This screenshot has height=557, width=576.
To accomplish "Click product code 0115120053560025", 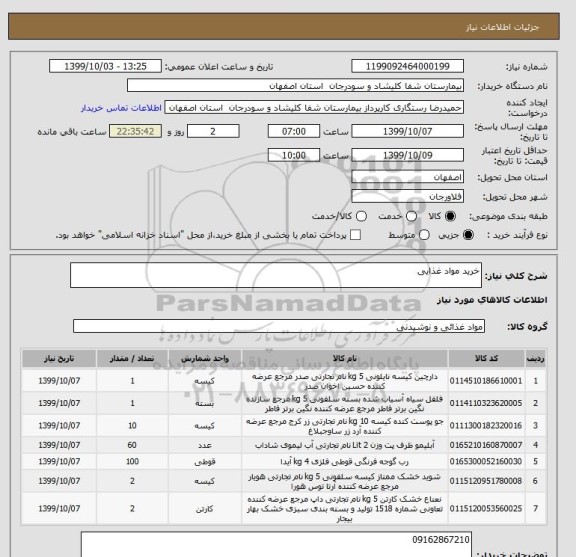I will click(486, 509).
